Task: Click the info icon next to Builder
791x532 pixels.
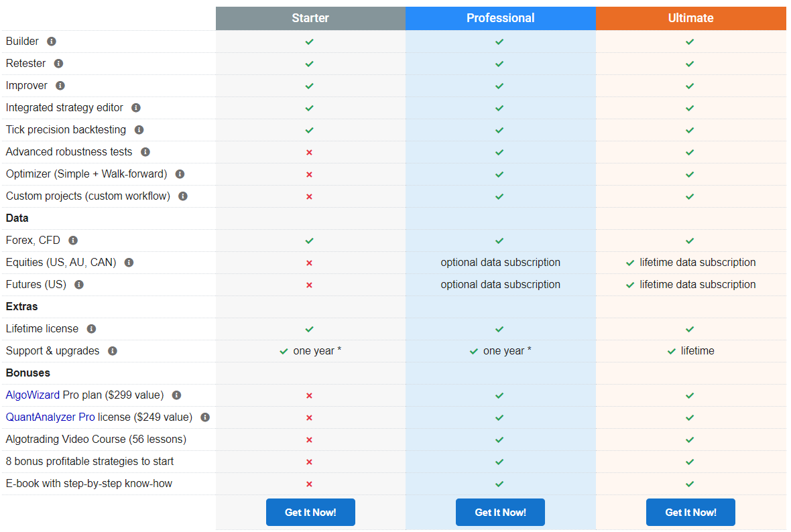Action: click(52, 42)
